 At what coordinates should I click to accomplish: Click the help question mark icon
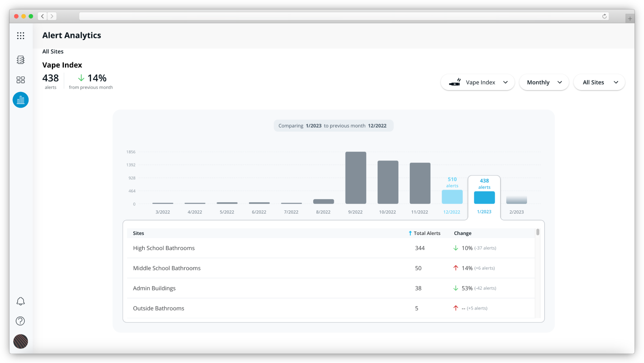point(20,321)
